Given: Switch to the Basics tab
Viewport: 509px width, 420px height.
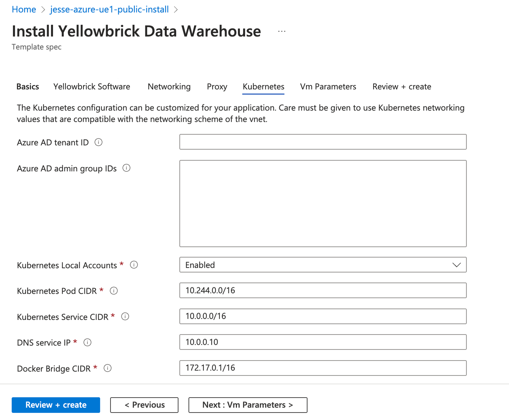Looking at the screenshot, I should click(28, 87).
